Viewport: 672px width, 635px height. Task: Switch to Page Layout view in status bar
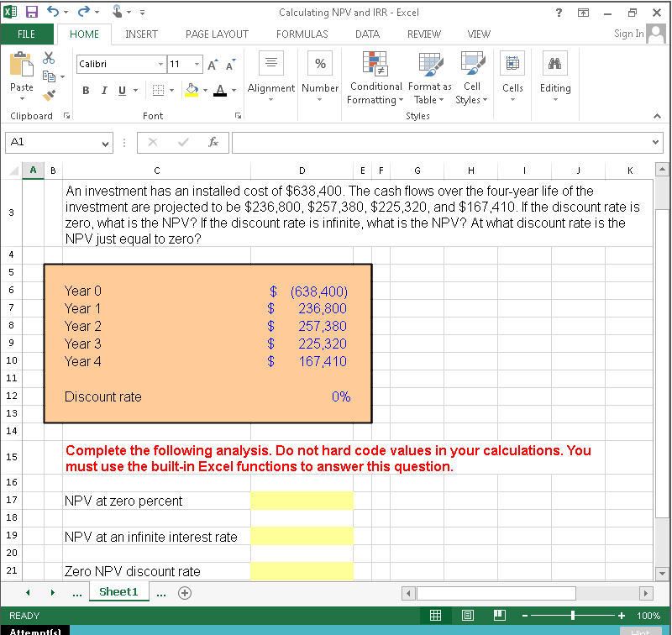(x=468, y=616)
